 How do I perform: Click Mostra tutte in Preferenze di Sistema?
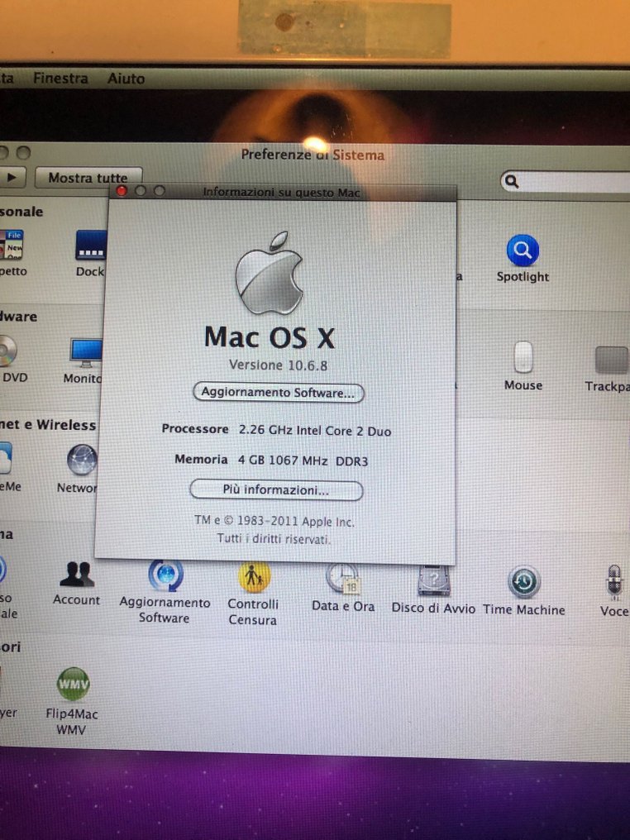click(x=88, y=178)
